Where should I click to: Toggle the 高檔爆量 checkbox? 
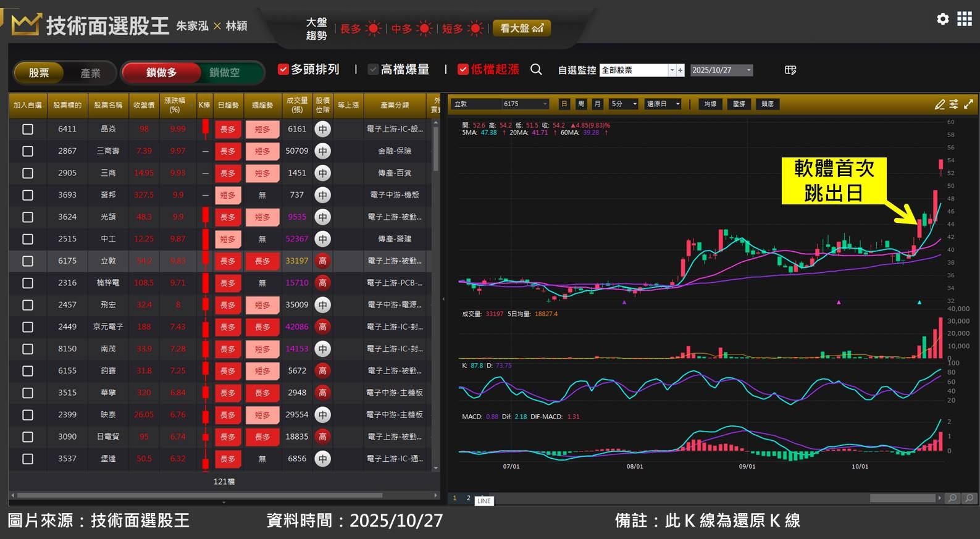coord(373,70)
